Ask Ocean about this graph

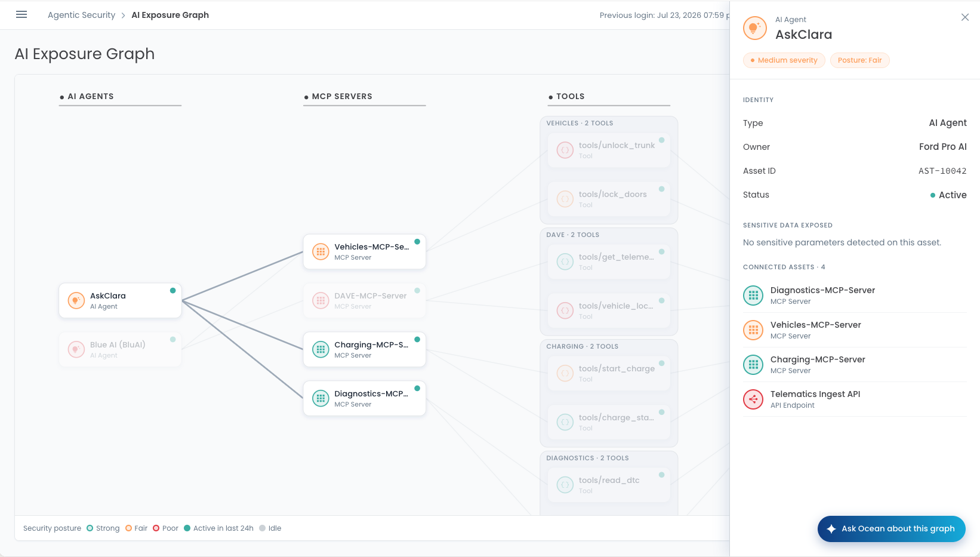click(x=891, y=529)
